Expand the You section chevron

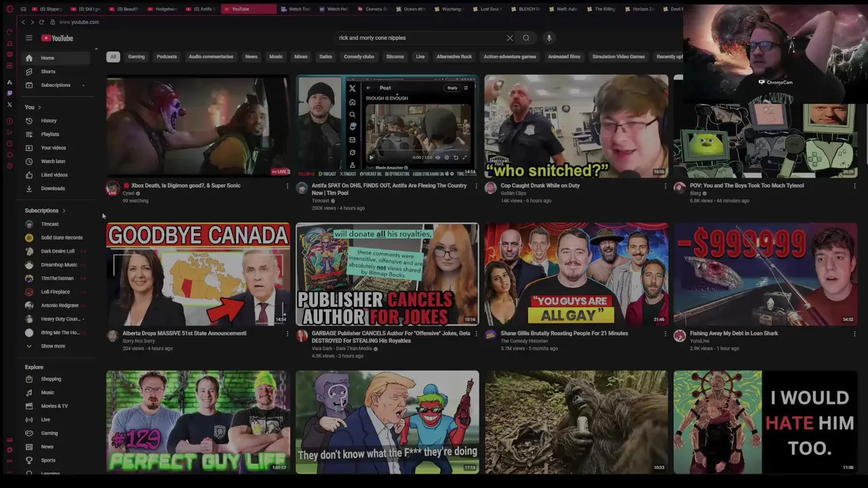39,107
